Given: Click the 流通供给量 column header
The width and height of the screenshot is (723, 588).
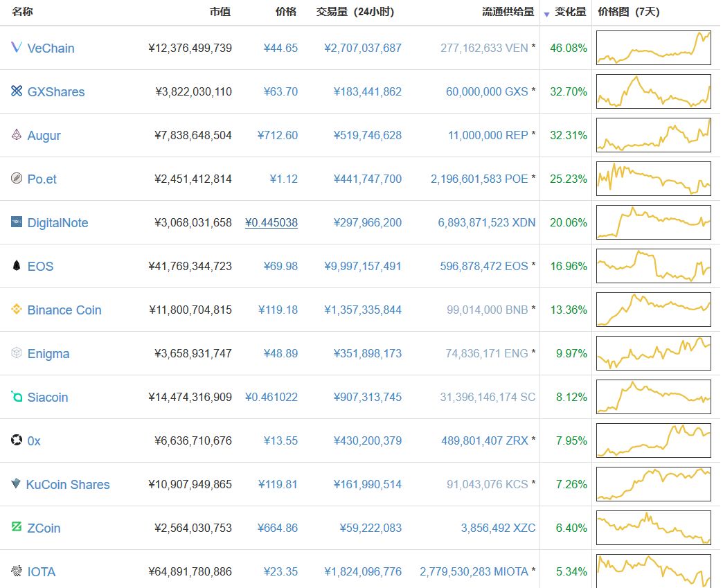Looking at the screenshot, I should (508, 12).
